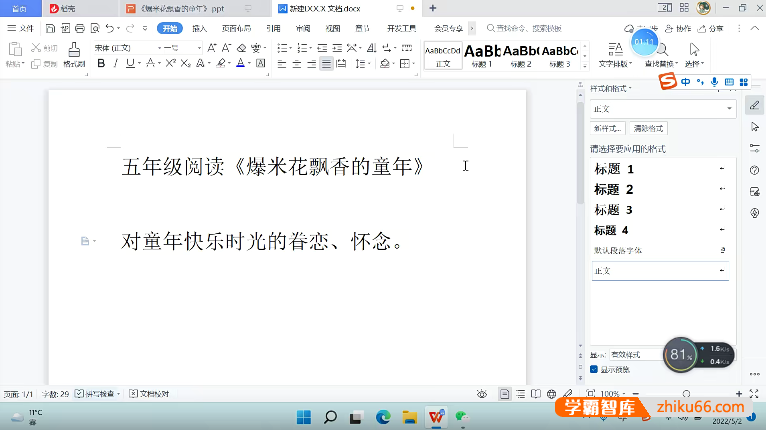This screenshot has height=430, width=766.
Task: Open the 插入 ribbon tab
Action: (x=199, y=28)
